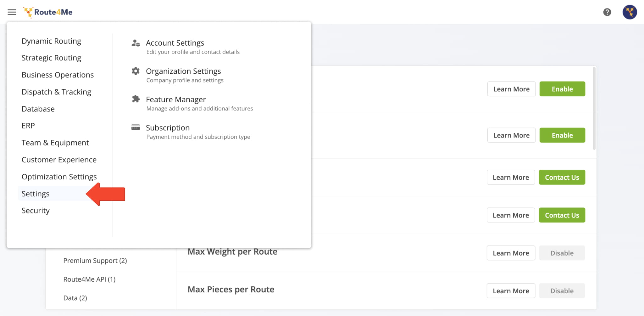Disable the Max Weight per Route feature

[x=562, y=253]
